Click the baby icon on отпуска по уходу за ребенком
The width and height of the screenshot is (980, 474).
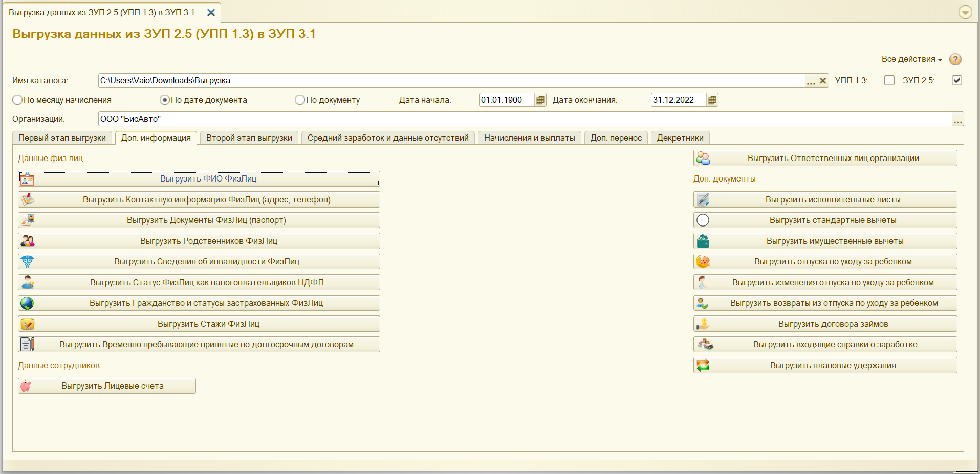(x=703, y=262)
